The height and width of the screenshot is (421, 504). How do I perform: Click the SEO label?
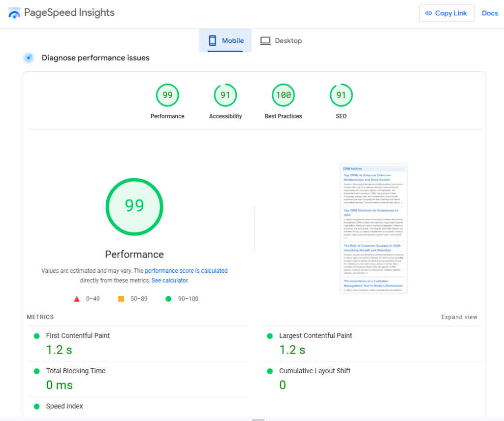(341, 116)
